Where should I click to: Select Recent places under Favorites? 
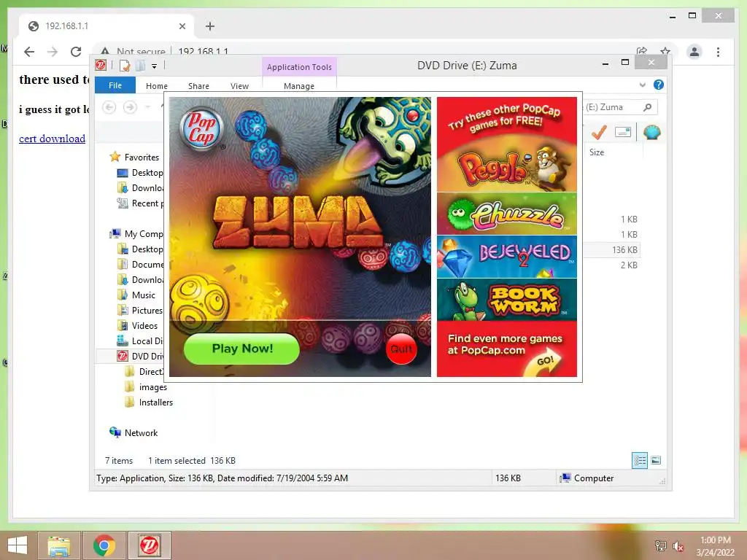tap(140, 203)
